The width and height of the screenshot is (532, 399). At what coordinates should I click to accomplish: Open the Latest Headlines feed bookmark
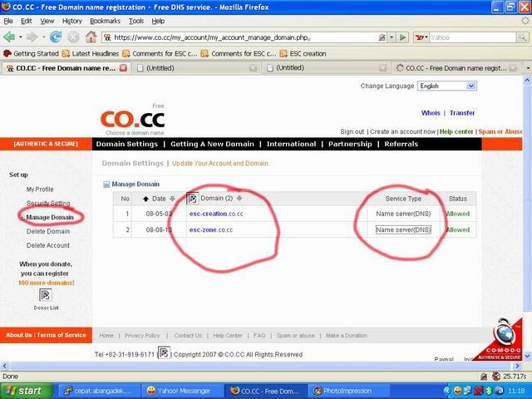(91, 53)
